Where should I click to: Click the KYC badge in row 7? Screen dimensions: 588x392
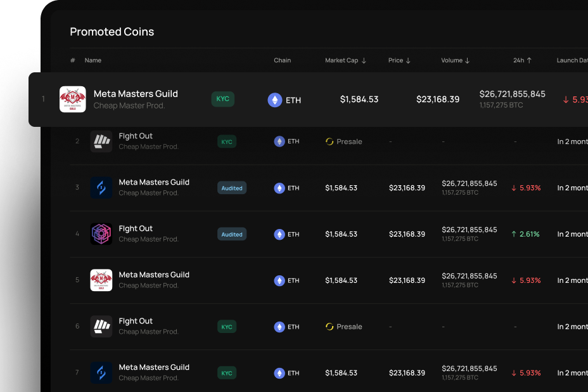coord(227,373)
